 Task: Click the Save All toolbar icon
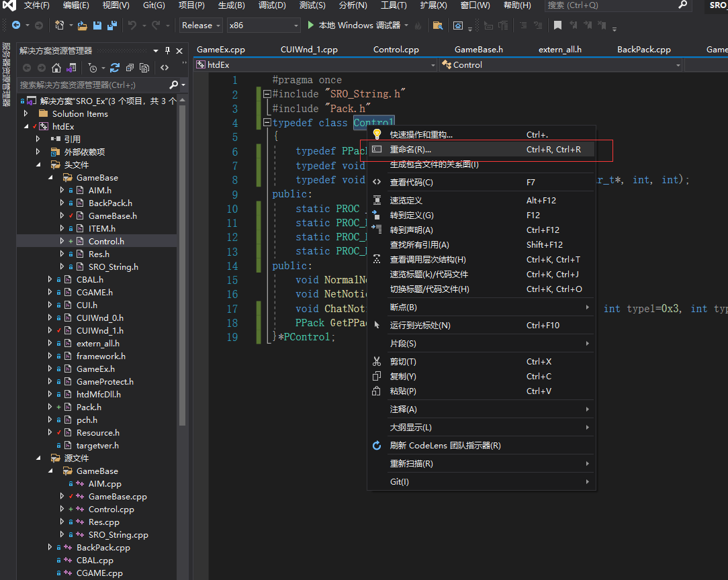(x=112, y=26)
